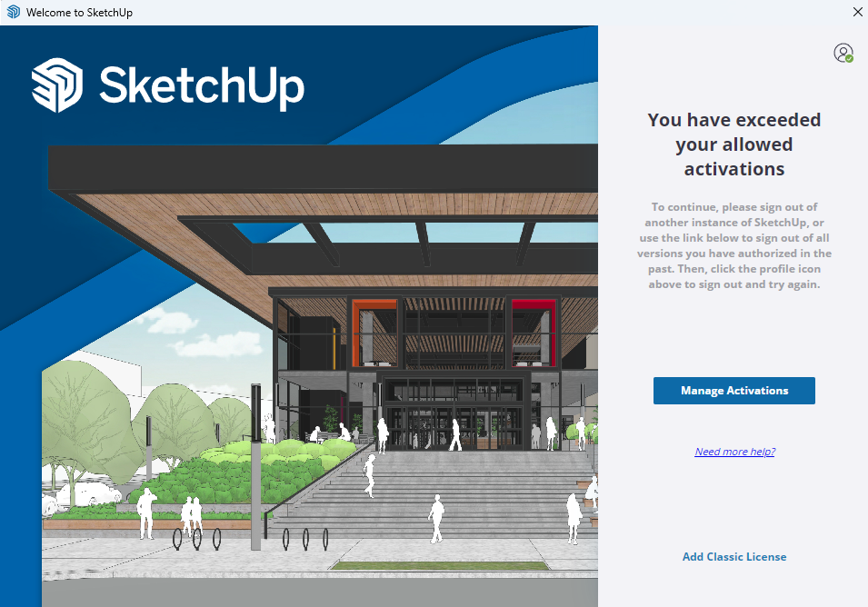Viewport: 868px width, 607px height.
Task: Click the sign-out instructions paragraph
Action: (x=734, y=245)
